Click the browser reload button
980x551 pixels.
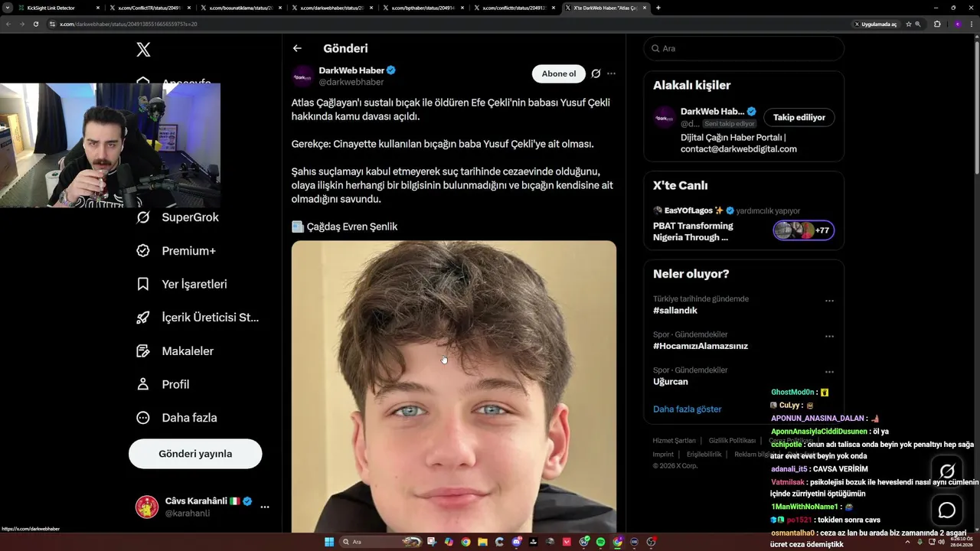point(35,24)
